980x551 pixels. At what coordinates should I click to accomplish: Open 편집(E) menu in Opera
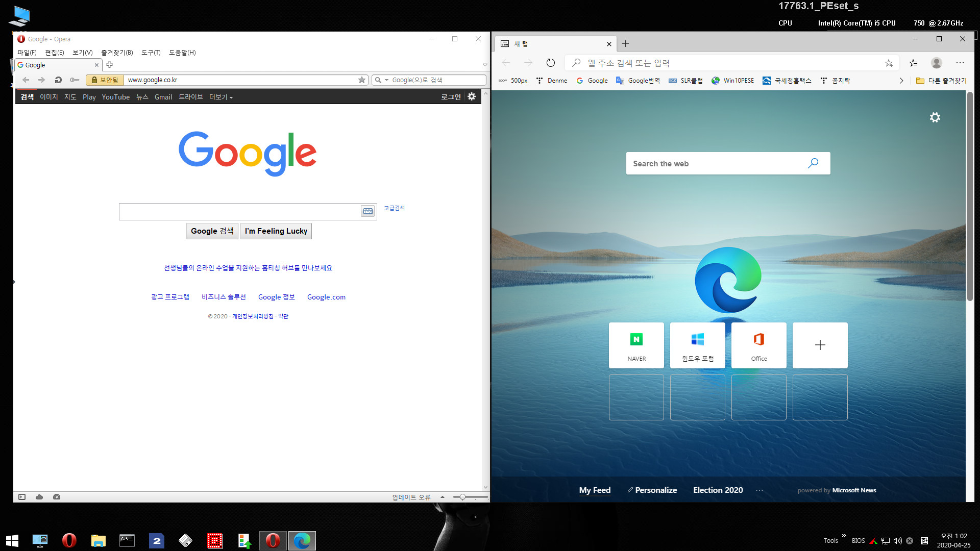(55, 53)
